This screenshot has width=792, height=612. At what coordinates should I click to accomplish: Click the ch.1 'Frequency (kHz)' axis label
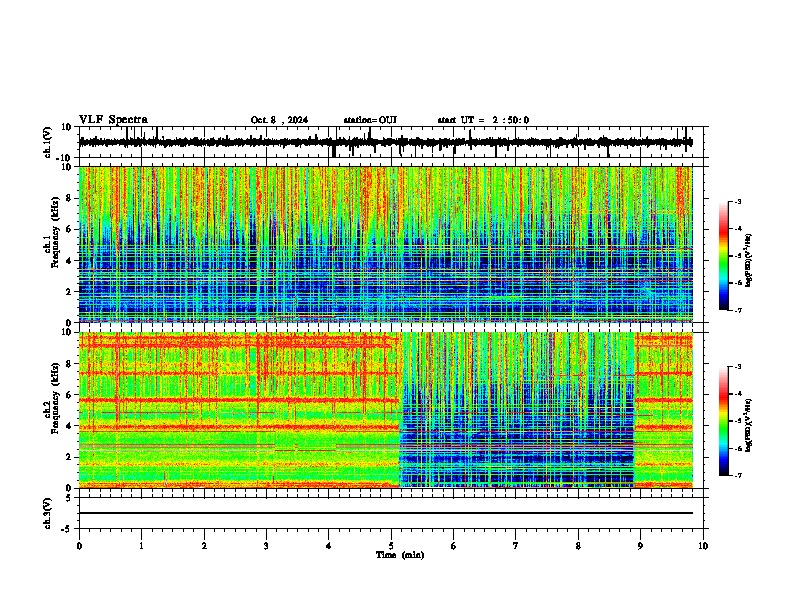[x=54, y=233]
